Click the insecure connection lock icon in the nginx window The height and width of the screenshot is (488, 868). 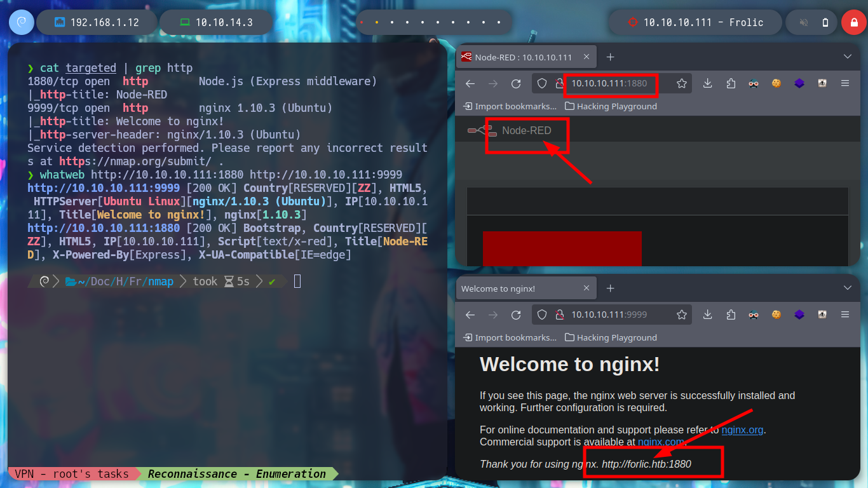pyautogui.click(x=560, y=315)
